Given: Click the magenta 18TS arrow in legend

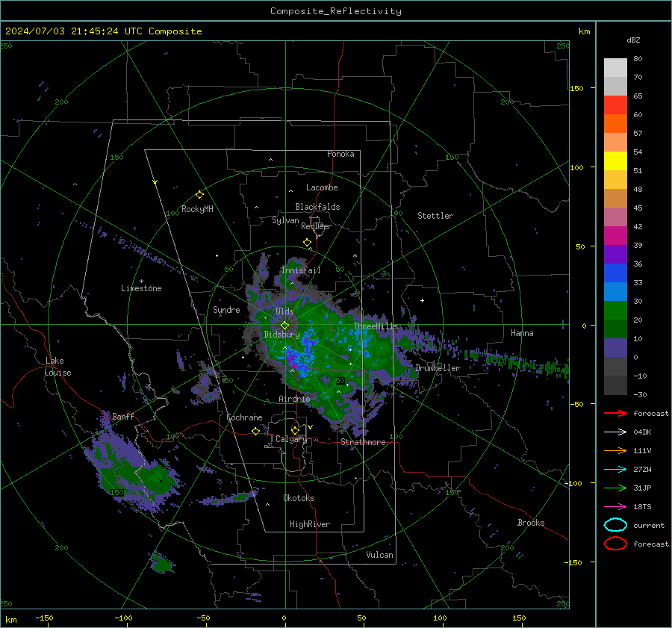Looking at the screenshot, I should click(615, 507).
